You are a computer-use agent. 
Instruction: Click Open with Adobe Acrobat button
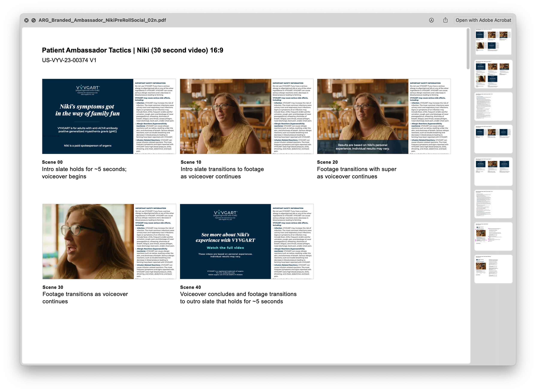click(x=483, y=20)
